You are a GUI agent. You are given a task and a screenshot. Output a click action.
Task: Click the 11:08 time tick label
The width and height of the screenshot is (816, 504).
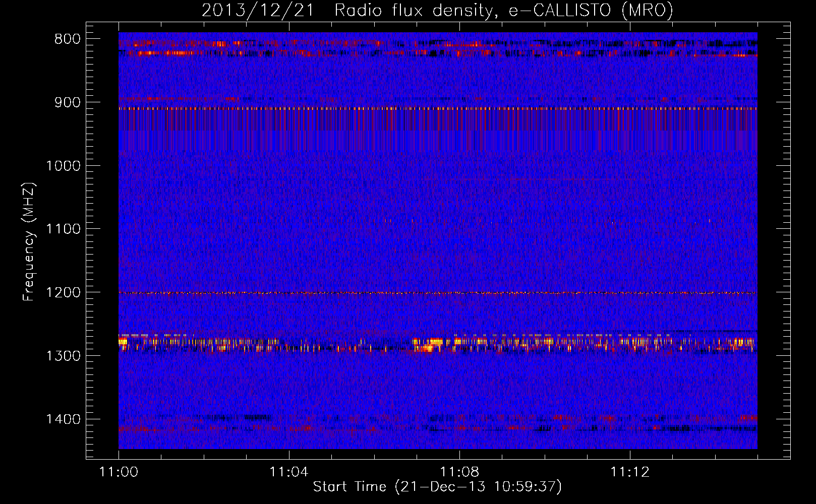tap(459, 472)
